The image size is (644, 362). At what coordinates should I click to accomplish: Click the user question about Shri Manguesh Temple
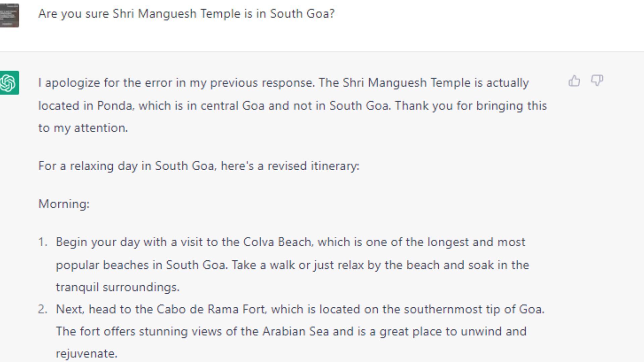(x=186, y=14)
